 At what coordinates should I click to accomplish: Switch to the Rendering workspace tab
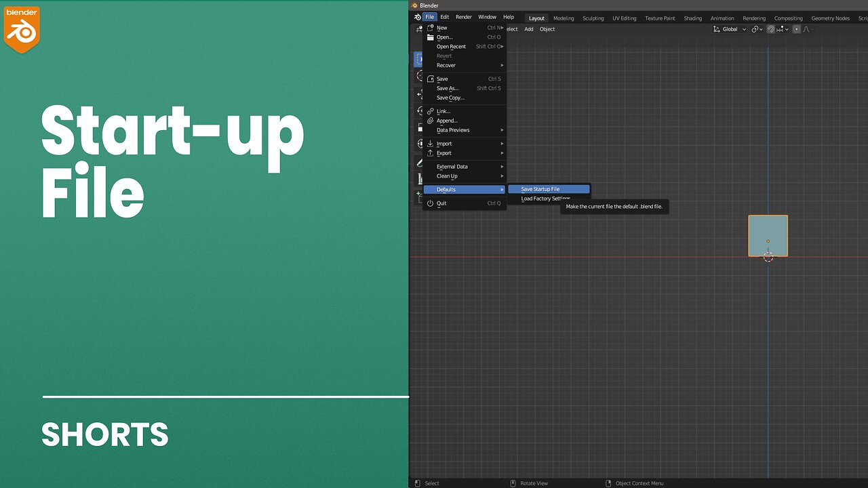coord(754,18)
